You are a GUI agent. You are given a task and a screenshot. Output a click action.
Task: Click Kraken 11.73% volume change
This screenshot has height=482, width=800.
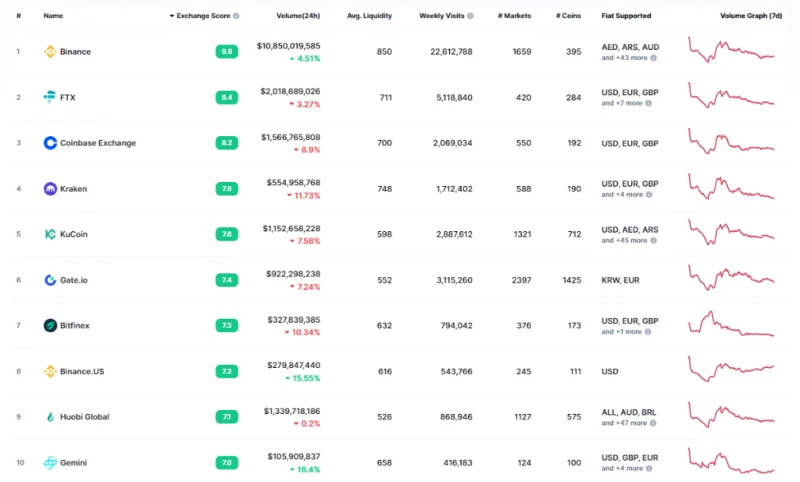click(x=304, y=195)
